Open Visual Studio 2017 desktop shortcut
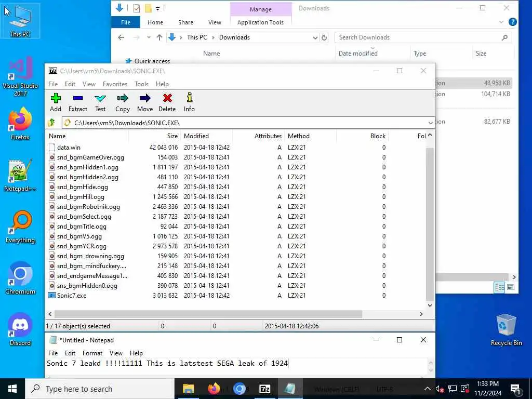The image size is (532, 399). click(20, 77)
